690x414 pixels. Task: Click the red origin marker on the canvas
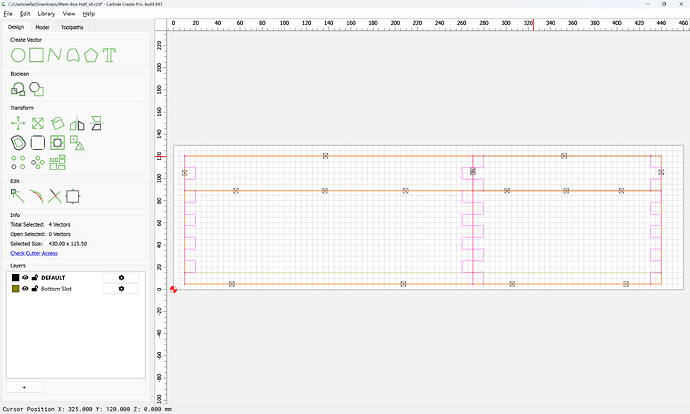(173, 289)
